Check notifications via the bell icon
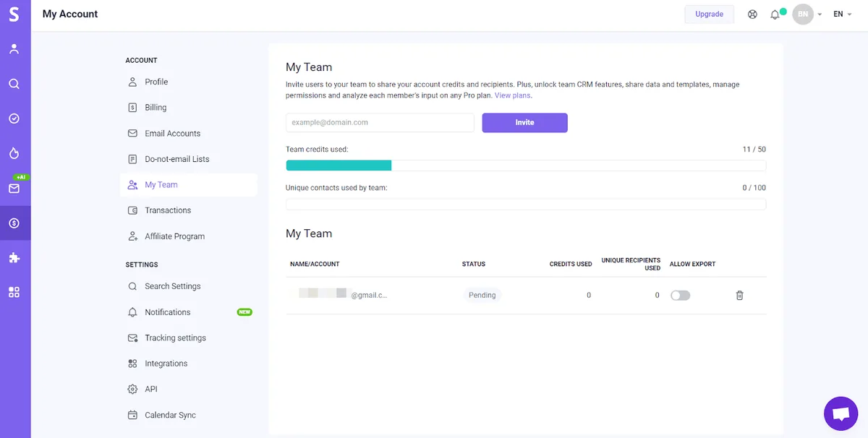The image size is (868, 438). tap(775, 14)
